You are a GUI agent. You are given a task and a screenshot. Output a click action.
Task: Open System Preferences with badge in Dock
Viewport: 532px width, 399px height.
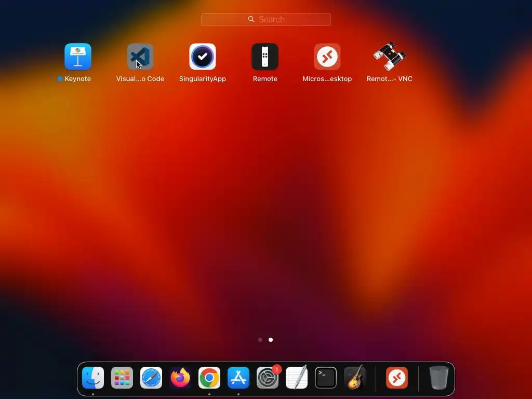coord(268,378)
